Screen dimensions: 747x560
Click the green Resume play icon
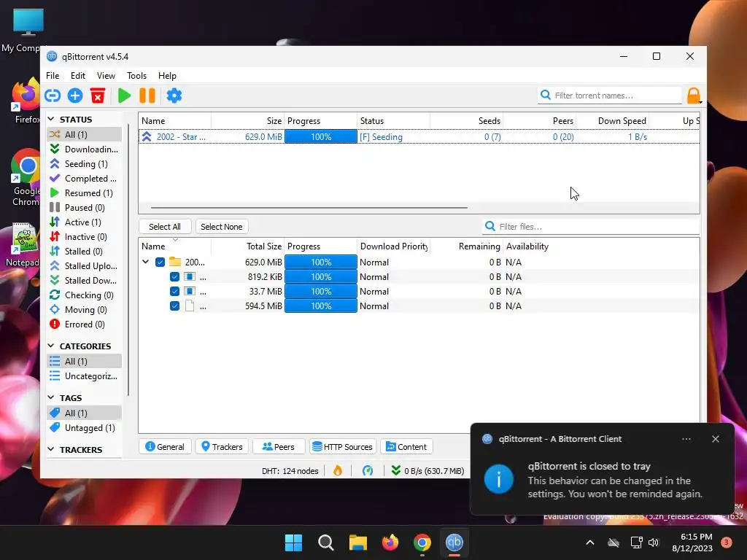pyautogui.click(x=124, y=96)
